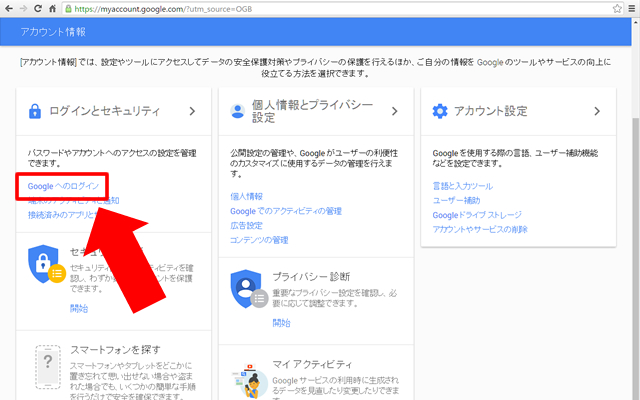Image resolution: width=640 pixels, height=400 pixels.
Task: Click the gear icon beside アカウント設定
Action: coord(440,111)
